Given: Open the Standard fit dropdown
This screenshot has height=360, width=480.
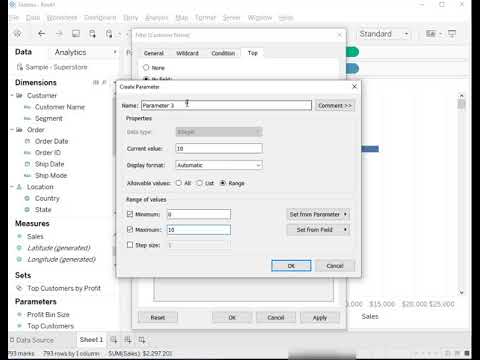Looking at the screenshot, I should 384,34.
